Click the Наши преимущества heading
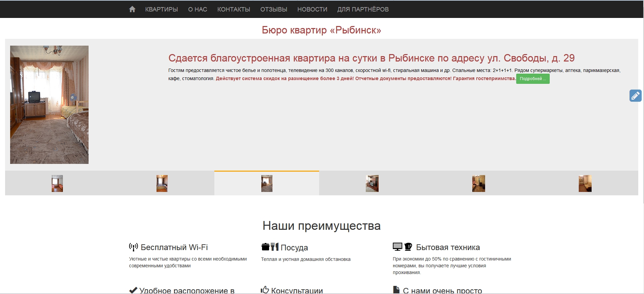This screenshot has width=644, height=294. (x=321, y=226)
